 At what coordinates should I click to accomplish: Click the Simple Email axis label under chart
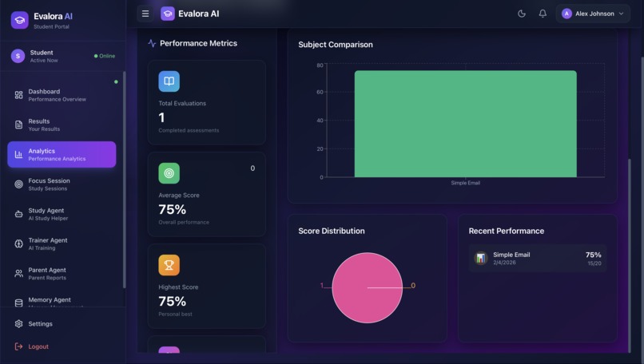point(465,183)
